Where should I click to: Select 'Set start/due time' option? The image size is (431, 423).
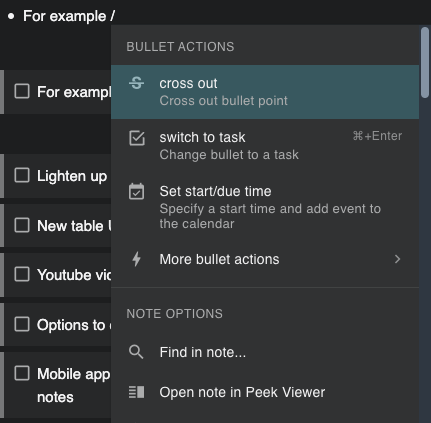(x=265, y=207)
